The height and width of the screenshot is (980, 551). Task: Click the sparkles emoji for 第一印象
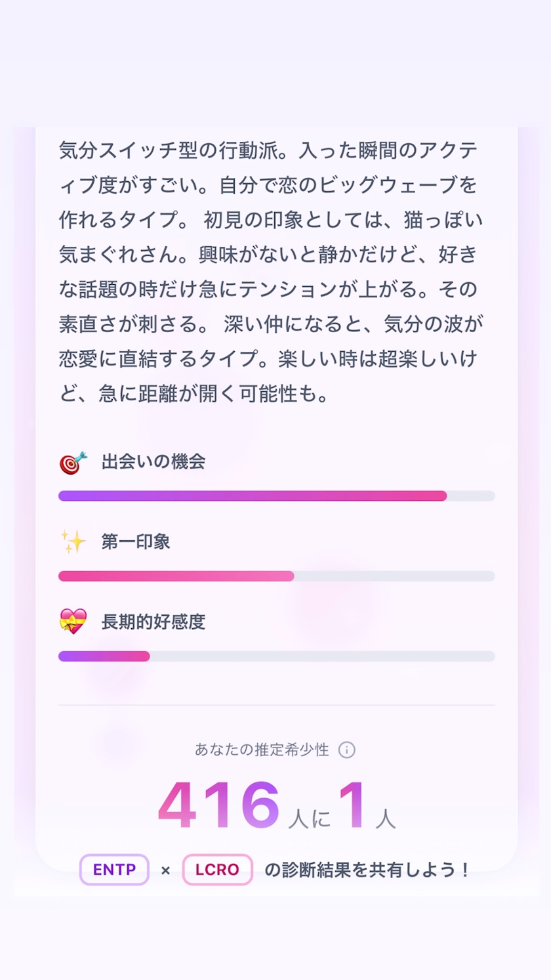click(x=73, y=542)
